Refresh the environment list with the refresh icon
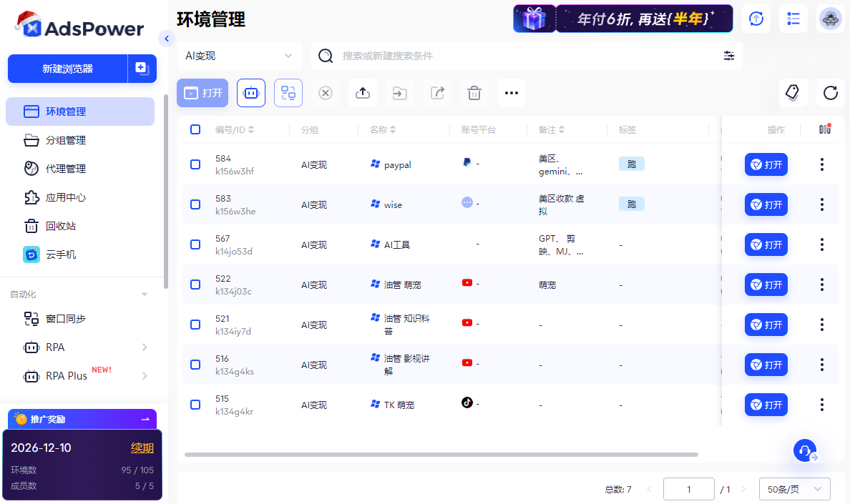The image size is (850, 504). coord(830,93)
